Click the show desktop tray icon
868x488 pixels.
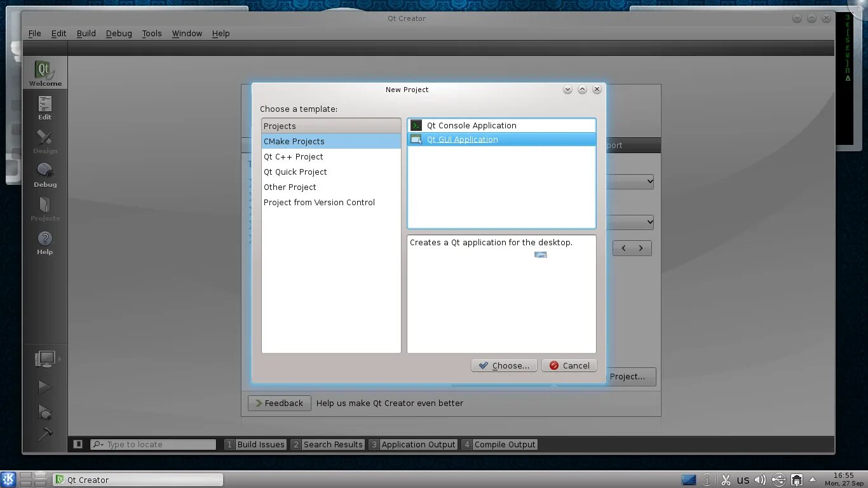tap(689, 480)
